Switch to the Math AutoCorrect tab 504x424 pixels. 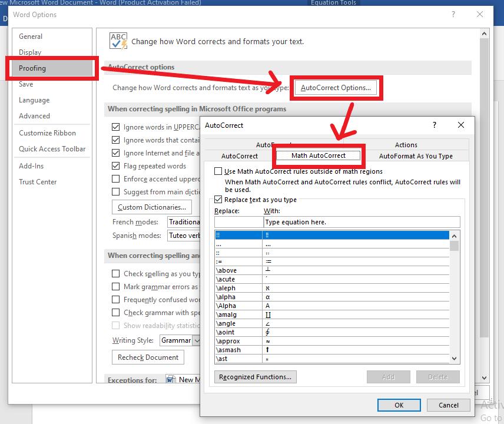318,155
